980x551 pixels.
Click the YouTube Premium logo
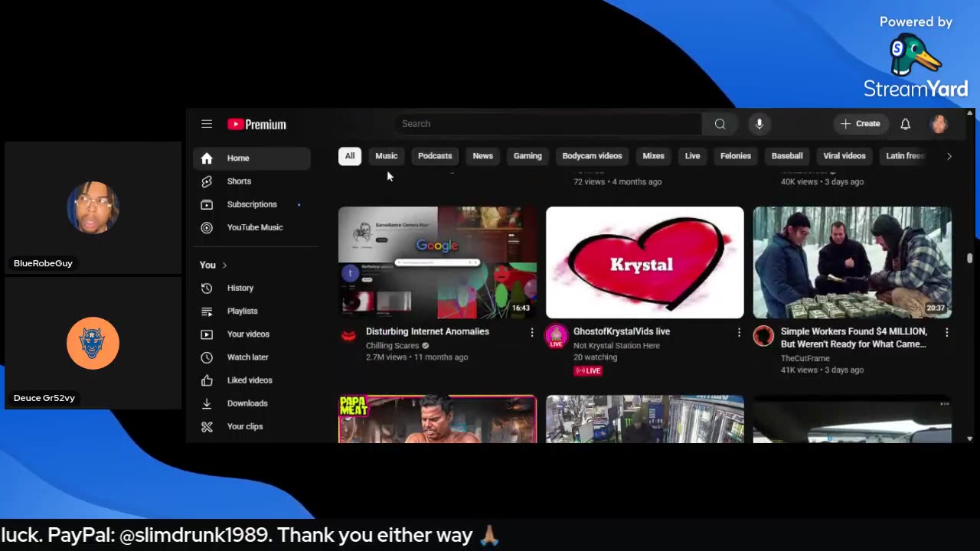256,124
